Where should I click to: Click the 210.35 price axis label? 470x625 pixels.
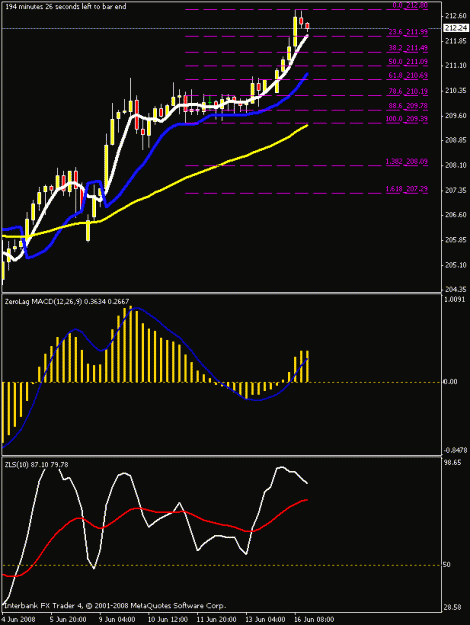456,91
